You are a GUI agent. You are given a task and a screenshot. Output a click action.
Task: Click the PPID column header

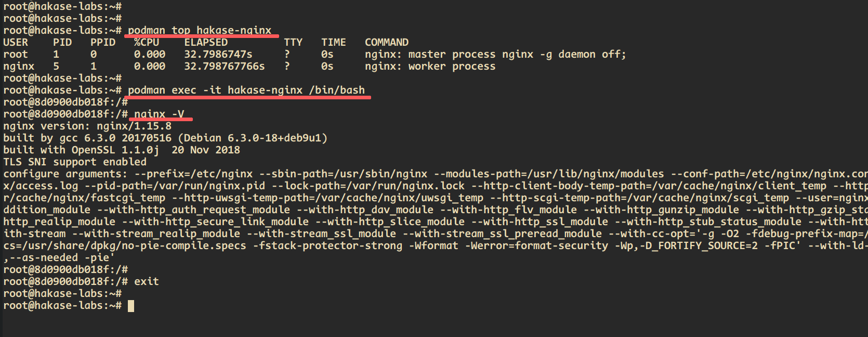pos(103,43)
